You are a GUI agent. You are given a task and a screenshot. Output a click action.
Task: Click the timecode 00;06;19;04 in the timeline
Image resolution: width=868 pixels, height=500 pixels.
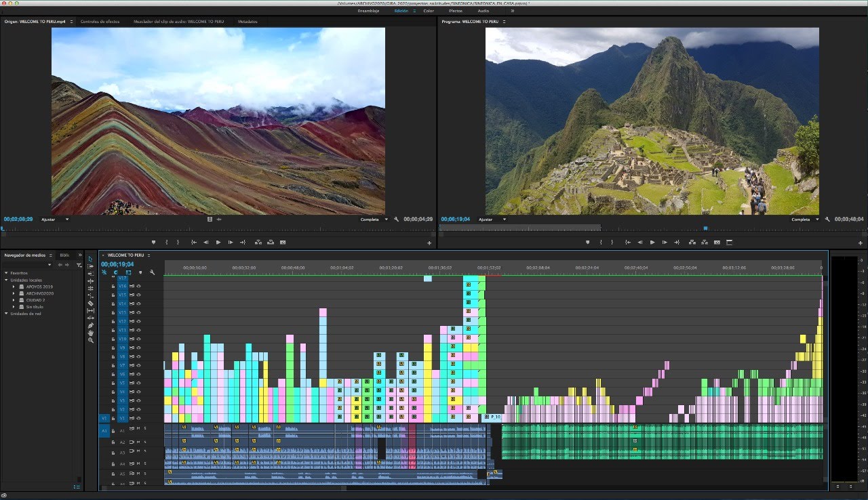tap(117, 264)
